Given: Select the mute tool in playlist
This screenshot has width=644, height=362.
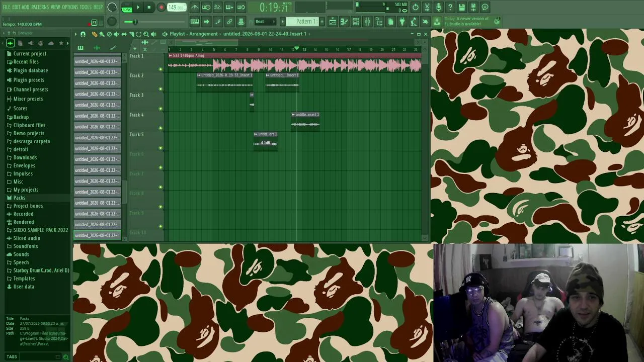Looking at the screenshot, I should coord(117,34).
